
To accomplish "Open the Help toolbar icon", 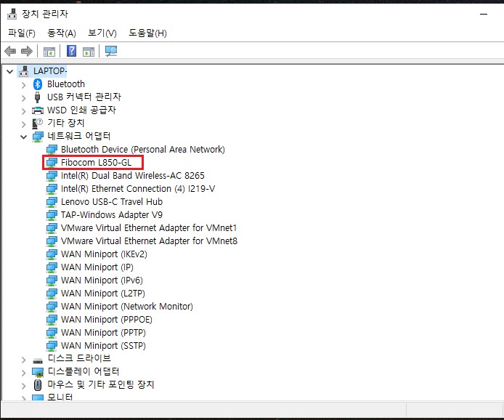I will (x=71, y=51).
